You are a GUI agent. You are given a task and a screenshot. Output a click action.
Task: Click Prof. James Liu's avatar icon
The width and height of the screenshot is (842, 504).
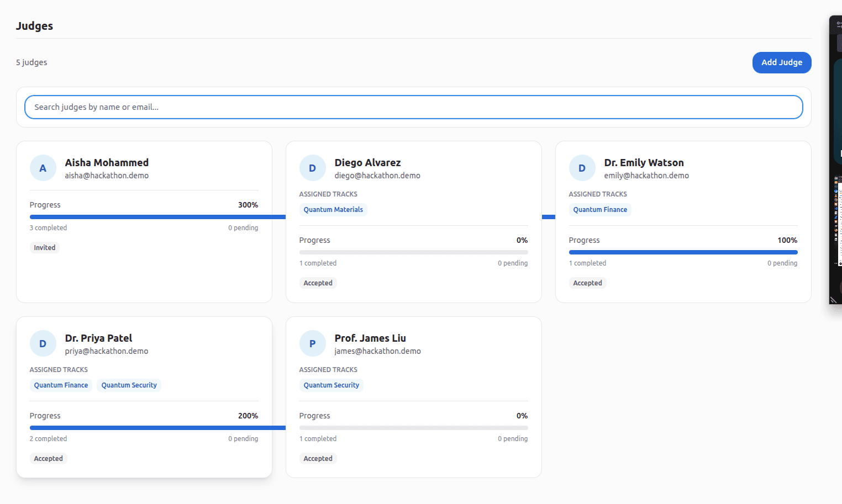[x=313, y=344]
